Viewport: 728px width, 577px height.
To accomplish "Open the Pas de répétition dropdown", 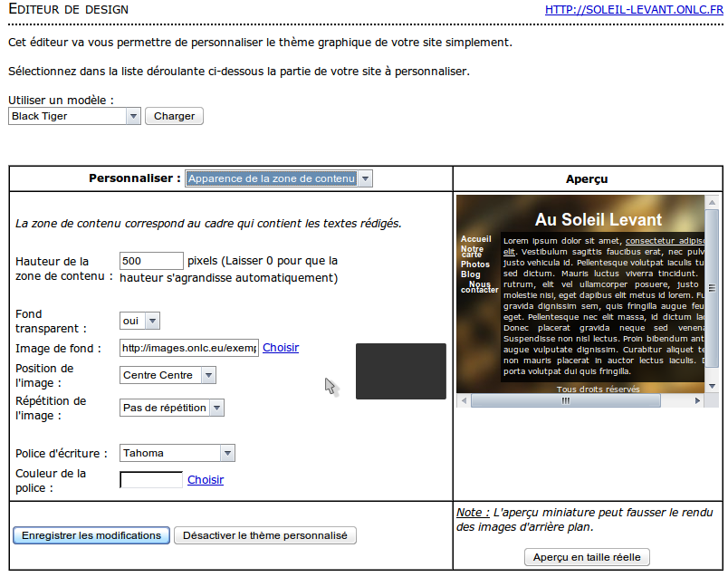I will (x=172, y=408).
